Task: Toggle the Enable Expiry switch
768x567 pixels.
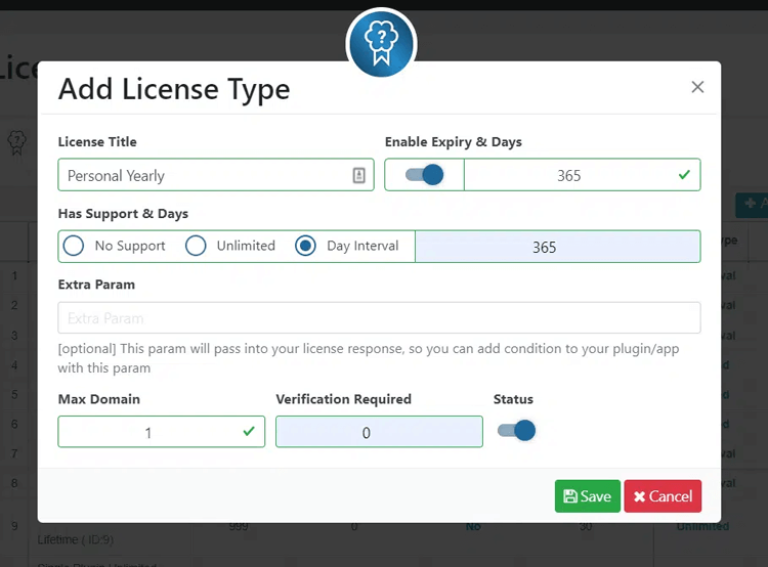Action: tap(424, 175)
